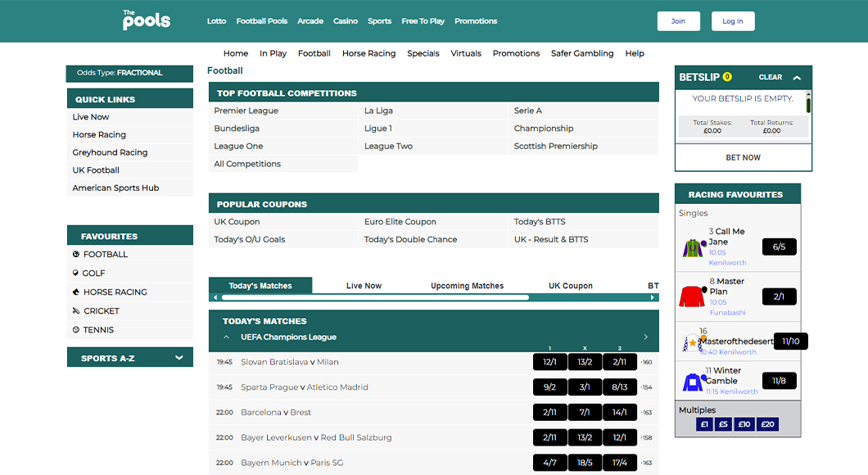Back Bayern Munich at 4/7
This screenshot has width=868, height=475.
tap(549, 463)
